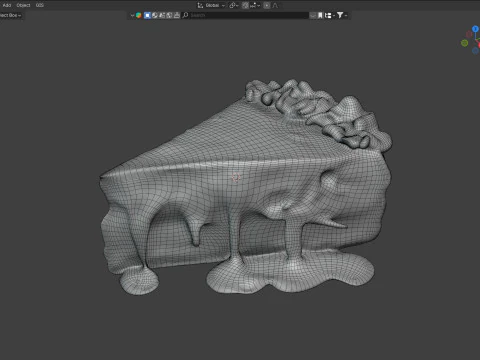This screenshot has width=480, height=360.
Task: Click the magnifier search icon
Action: click(185, 15)
